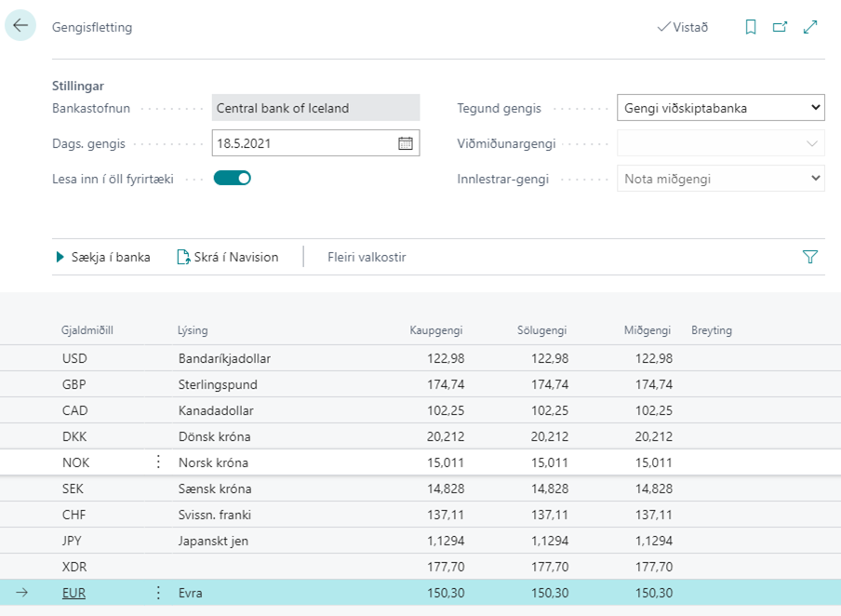This screenshot has width=841, height=616.
Task: Open calendar picker for Dags. gengis
Action: click(x=406, y=143)
